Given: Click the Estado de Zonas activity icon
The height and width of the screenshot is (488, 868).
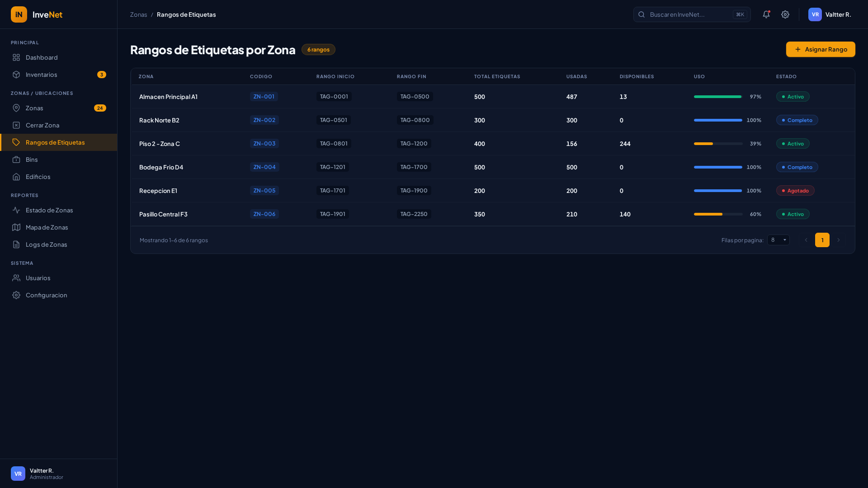Looking at the screenshot, I should (x=16, y=210).
